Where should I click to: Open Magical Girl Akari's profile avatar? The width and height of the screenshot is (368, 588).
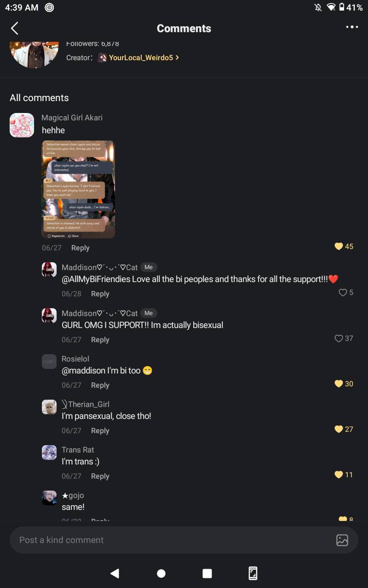pyautogui.click(x=22, y=125)
